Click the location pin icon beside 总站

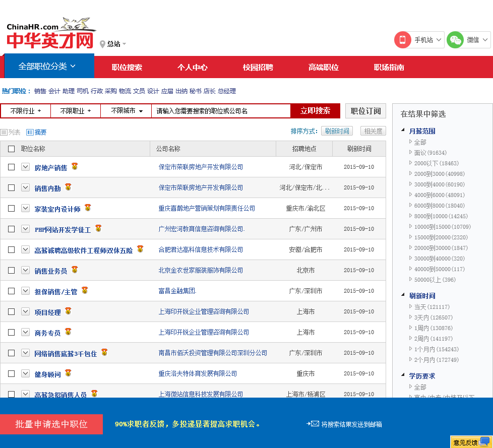tap(102, 44)
